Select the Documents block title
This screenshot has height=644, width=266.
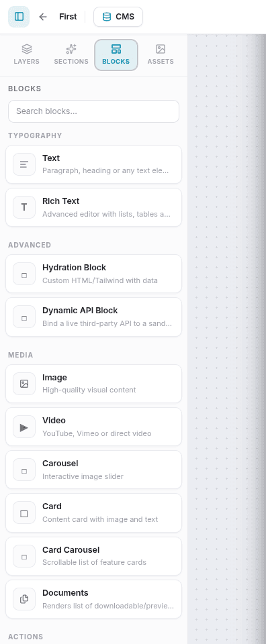65,593
